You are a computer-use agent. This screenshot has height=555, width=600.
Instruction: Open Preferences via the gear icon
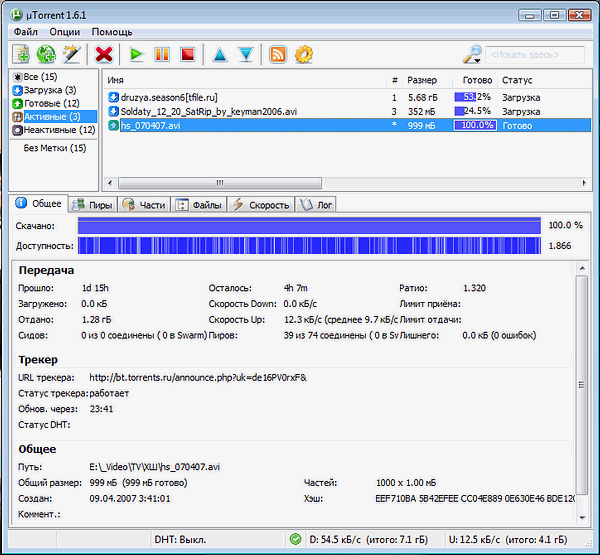click(x=304, y=54)
